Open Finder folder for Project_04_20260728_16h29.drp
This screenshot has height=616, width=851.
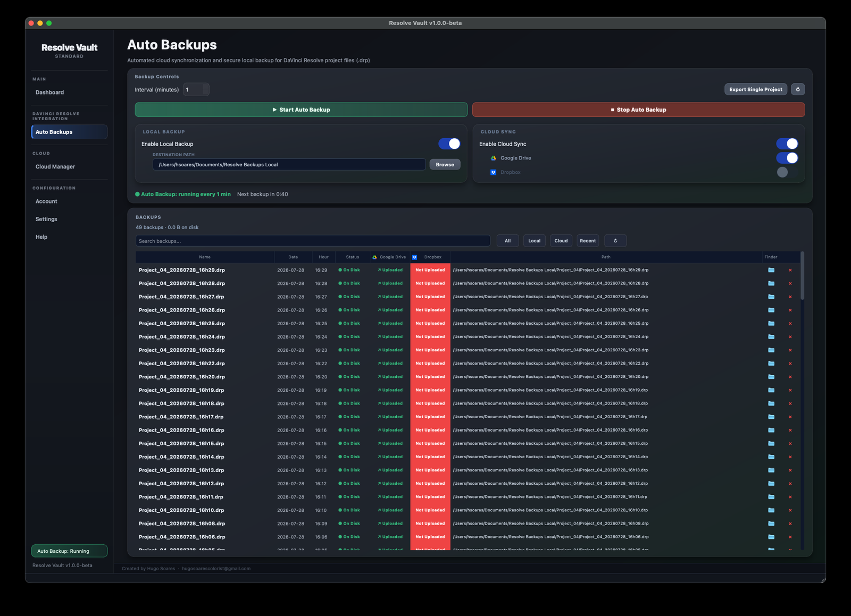pyautogui.click(x=771, y=270)
